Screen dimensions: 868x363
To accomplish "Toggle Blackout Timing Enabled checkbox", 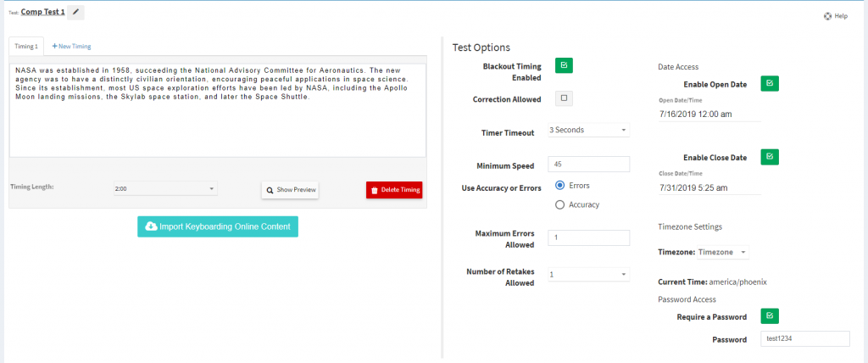I will pyautogui.click(x=564, y=64).
